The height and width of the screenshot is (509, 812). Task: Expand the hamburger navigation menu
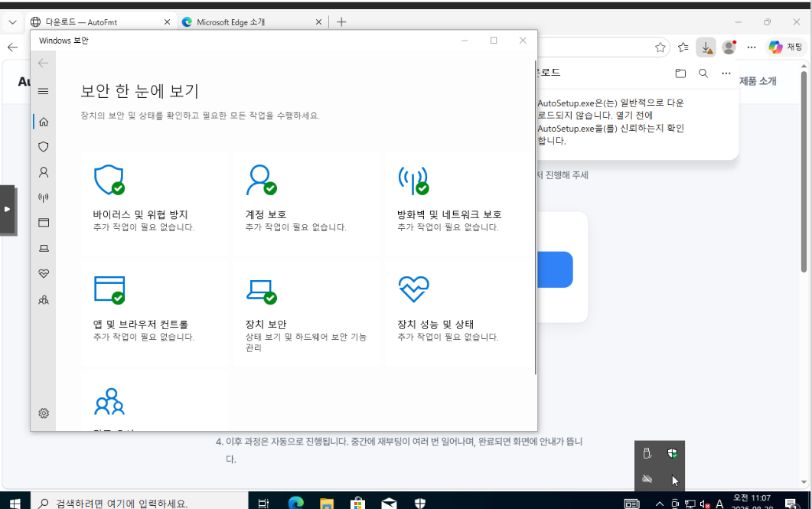[44, 91]
